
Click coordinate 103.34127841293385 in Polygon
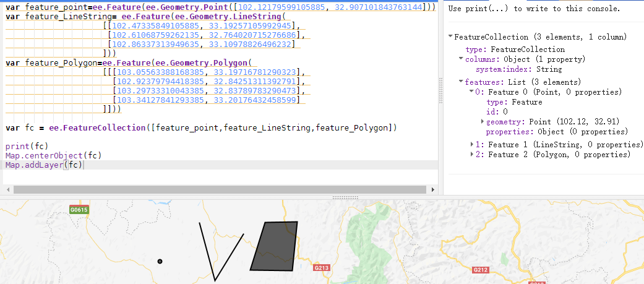coord(161,100)
